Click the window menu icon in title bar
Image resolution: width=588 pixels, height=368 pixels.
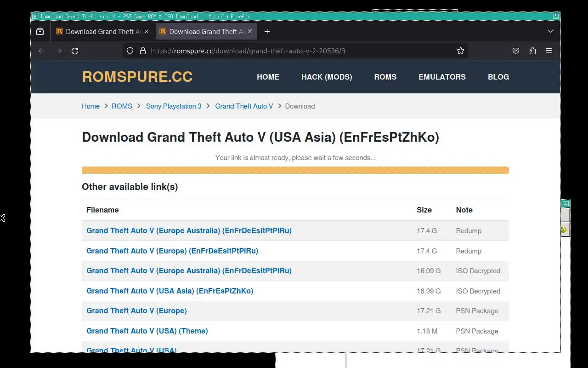click(x=34, y=17)
